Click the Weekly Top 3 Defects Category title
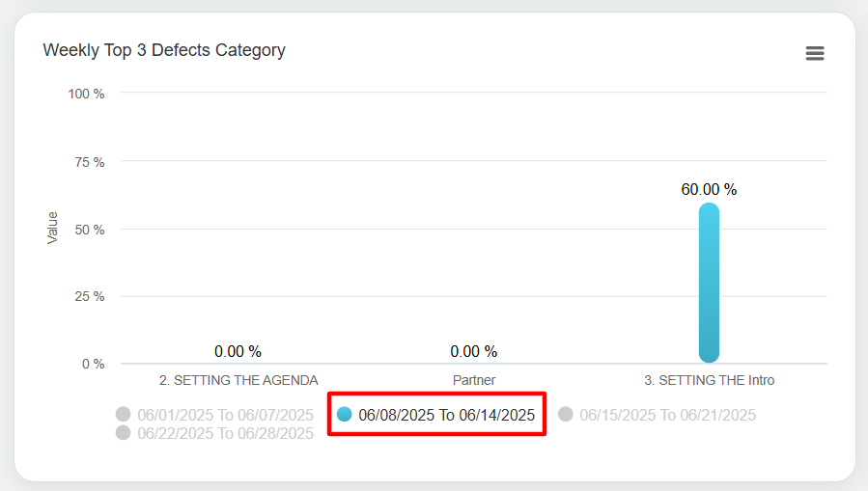Image resolution: width=868 pixels, height=491 pixels. tap(164, 50)
